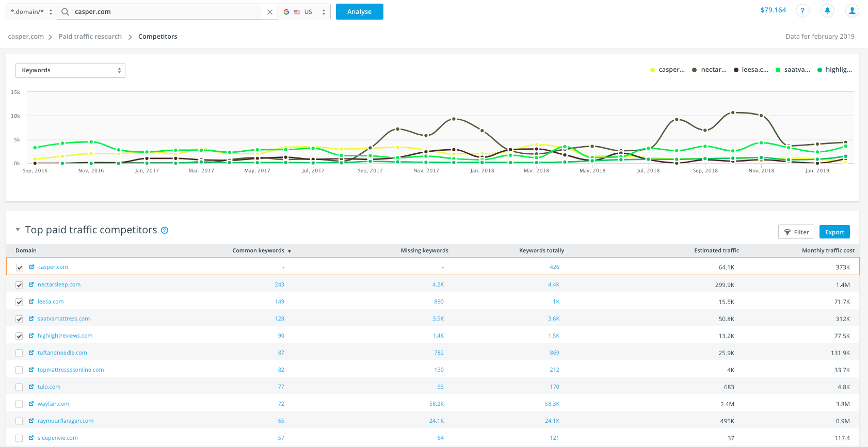The height and width of the screenshot is (447, 868).
Task: Click the Analyse button
Action: tap(360, 11)
